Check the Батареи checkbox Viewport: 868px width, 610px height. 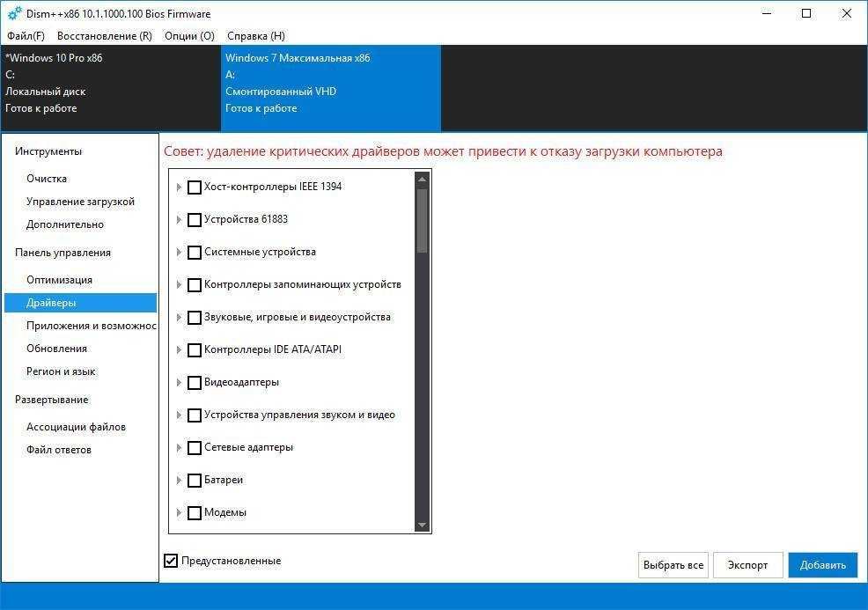(195, 481)
